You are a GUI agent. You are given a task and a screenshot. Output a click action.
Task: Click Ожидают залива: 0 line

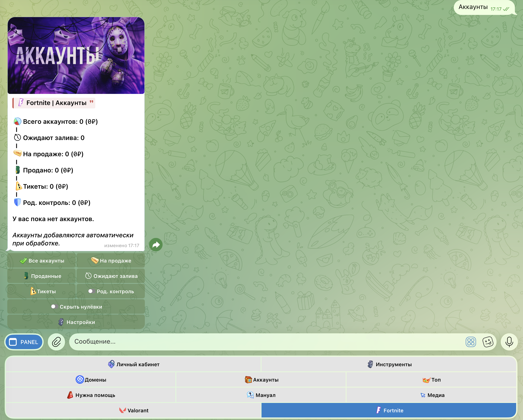pyautogui.click(x=49, y=138)
